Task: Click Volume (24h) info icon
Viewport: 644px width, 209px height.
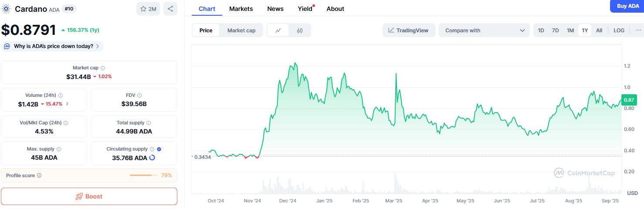Action: (x=61, y=96)
